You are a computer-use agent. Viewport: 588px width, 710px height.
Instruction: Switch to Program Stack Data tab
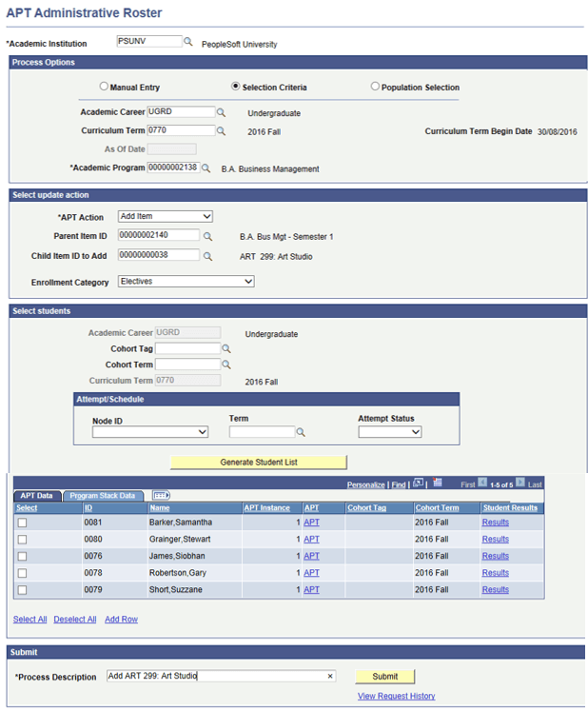click(x=103, y=496)
